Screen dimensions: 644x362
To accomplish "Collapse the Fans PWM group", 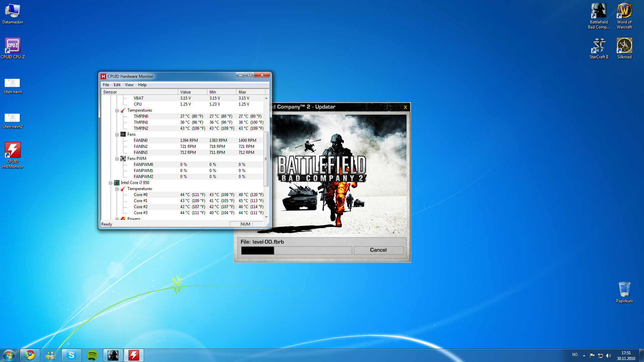I will click(117, 159).
